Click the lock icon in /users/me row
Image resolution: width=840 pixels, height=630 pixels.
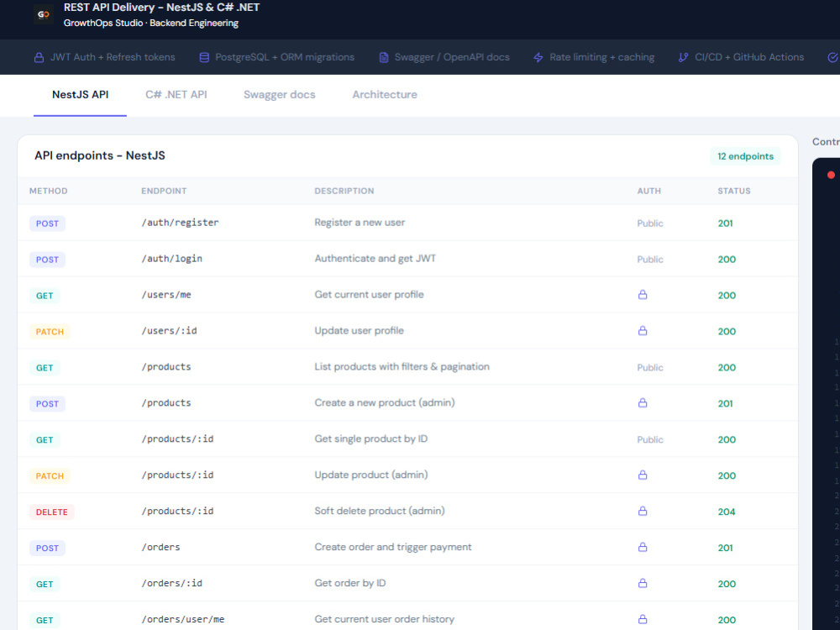click(643, 295)
